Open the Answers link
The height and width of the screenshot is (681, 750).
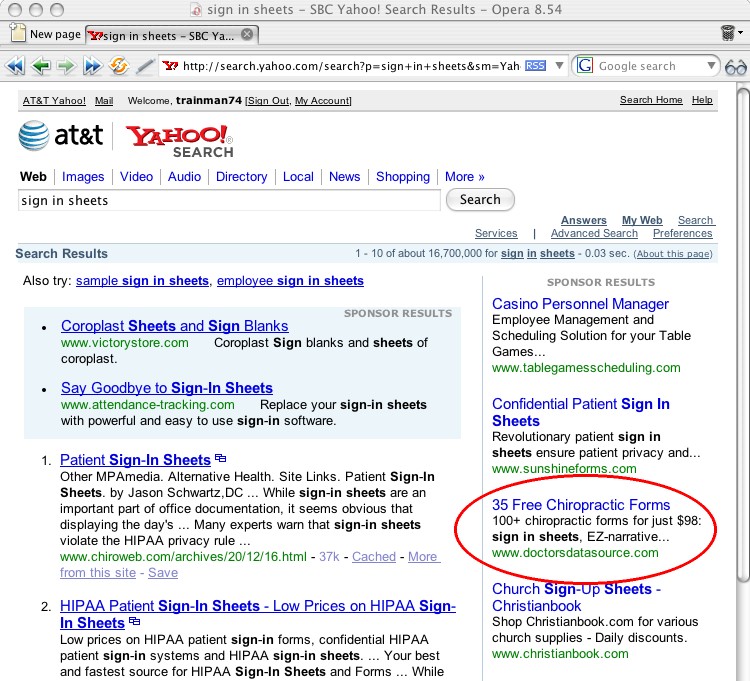pos(584,220)
